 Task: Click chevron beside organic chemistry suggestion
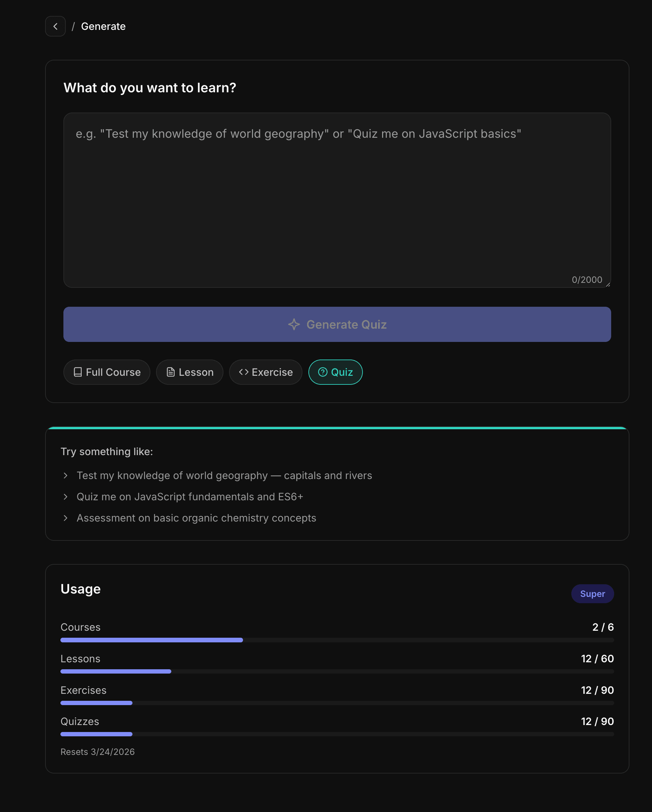65,518
